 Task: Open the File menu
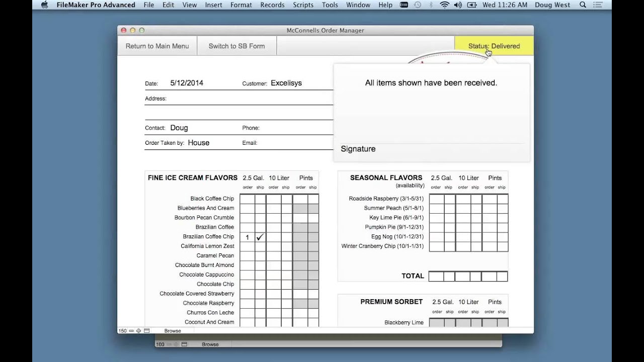click(x=149, y=5)
